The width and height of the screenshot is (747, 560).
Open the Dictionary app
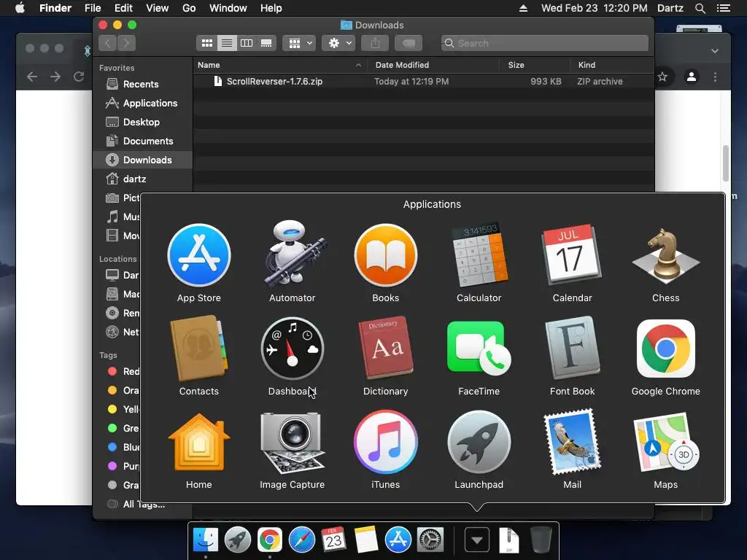click(x=385, y=349)
